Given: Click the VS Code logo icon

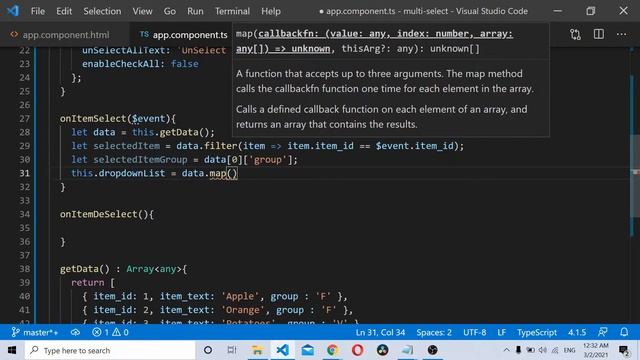Looking at the screenshot, I should 13,11.
